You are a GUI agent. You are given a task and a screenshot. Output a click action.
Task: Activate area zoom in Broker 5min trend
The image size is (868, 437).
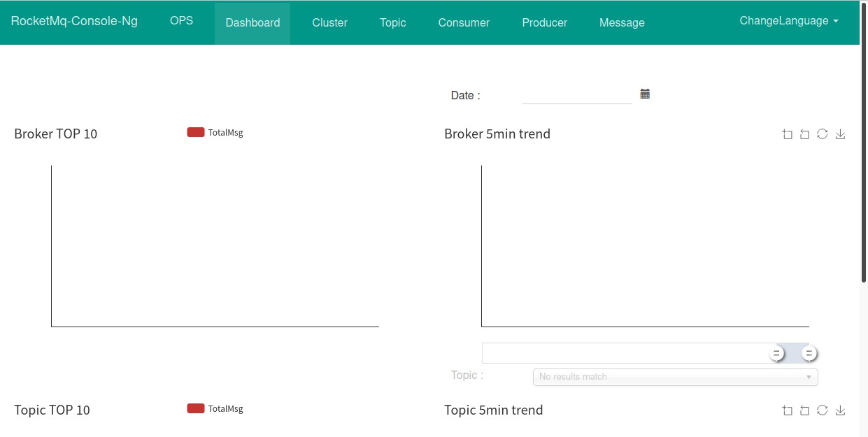click(x=788, y=134)
